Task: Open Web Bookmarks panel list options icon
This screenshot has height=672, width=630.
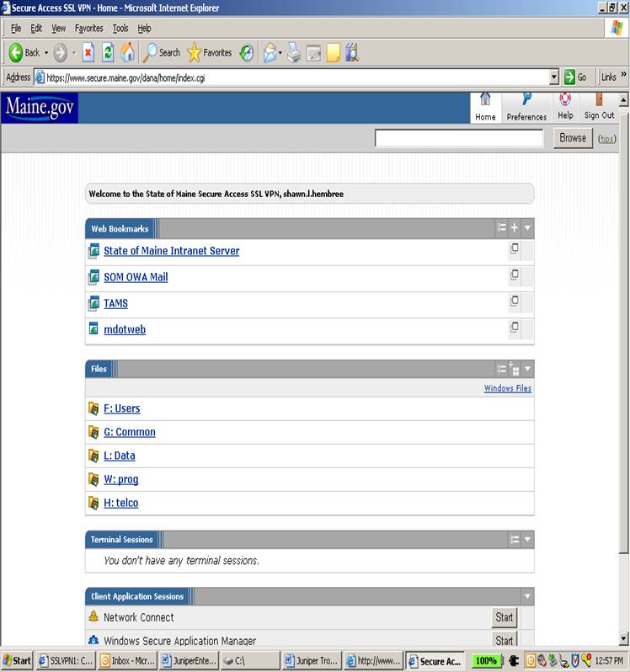Action: tap(501, 227)
